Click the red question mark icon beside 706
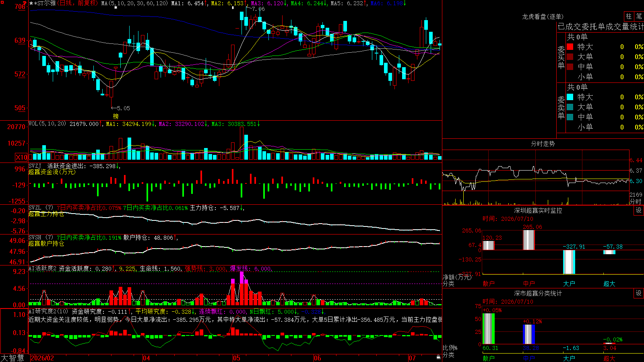644x362 pixels. coord(25,4)
